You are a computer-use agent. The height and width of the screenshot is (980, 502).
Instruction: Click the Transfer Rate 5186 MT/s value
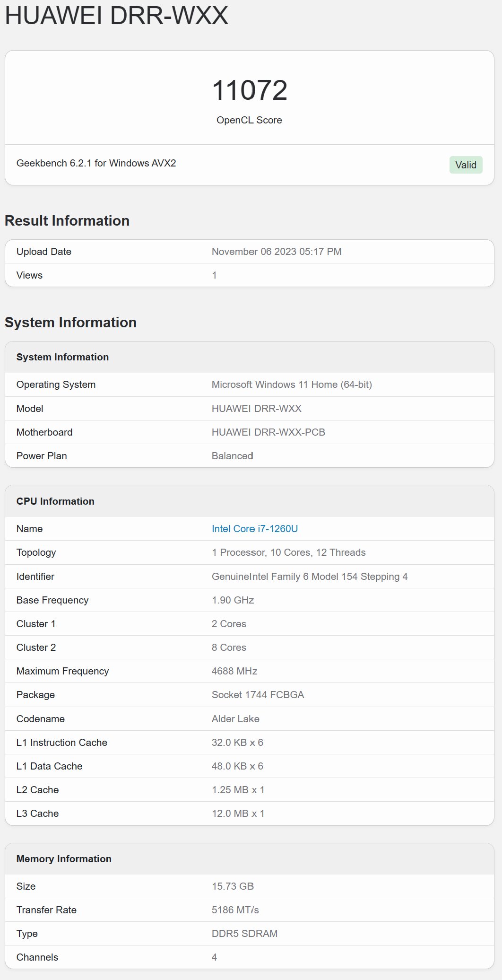click(x=235, y=910)
